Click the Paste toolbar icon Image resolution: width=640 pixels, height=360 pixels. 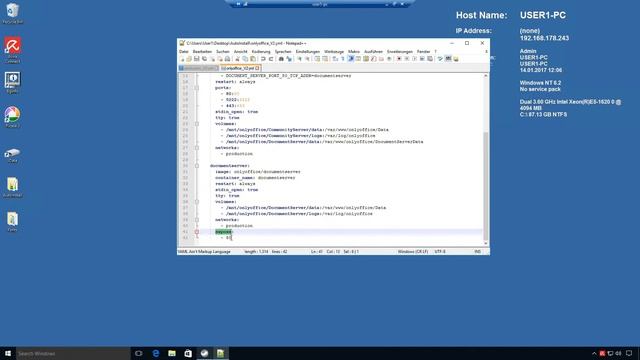[253, 59]
